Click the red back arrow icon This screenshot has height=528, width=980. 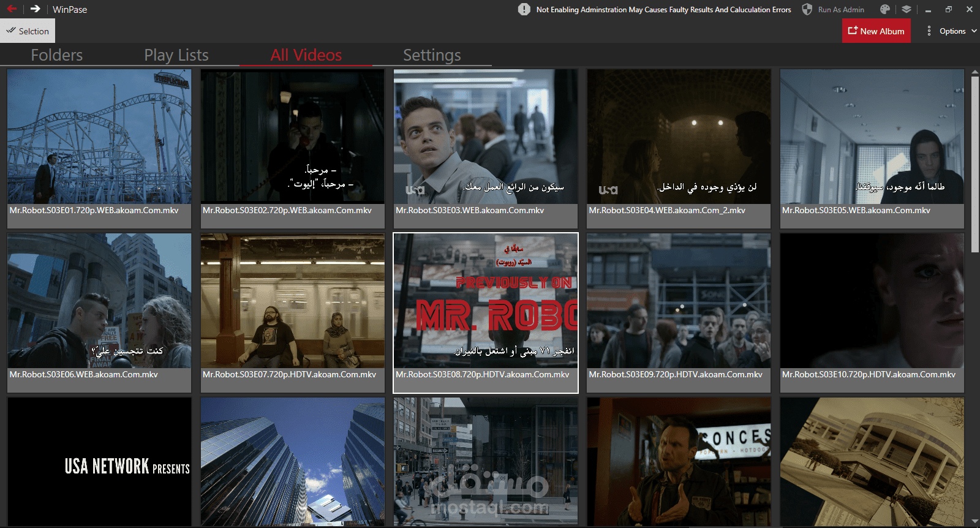click(x=12, y=9)
